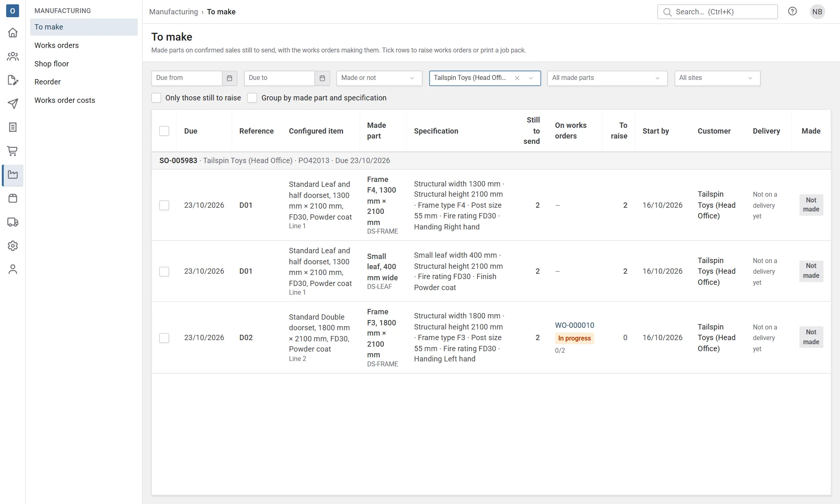840x504 pixels.
Task: Enable Group by made part and specification
Action: point(252,98)
